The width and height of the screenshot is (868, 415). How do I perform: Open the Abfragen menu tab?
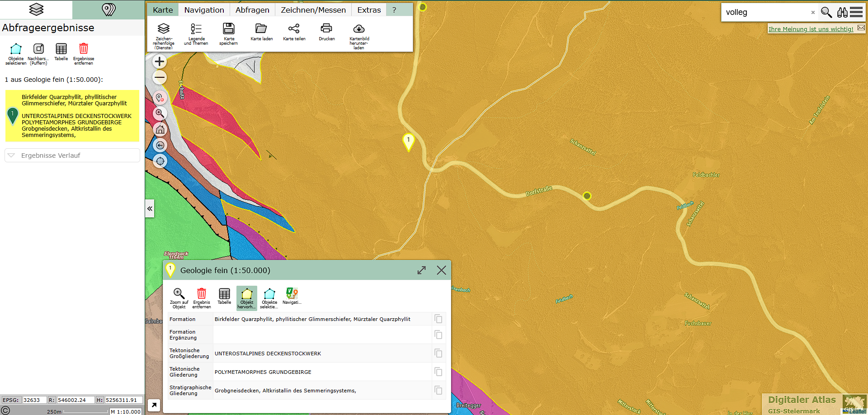pos(252,10)
